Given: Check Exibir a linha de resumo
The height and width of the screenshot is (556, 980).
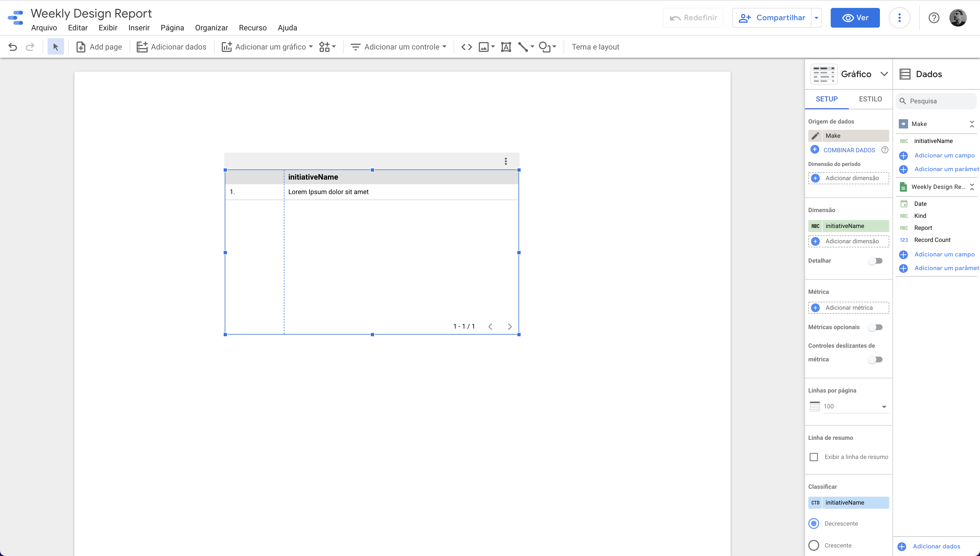Looking at the screenshot, I should pyautogui.click(x=814, y=457).
